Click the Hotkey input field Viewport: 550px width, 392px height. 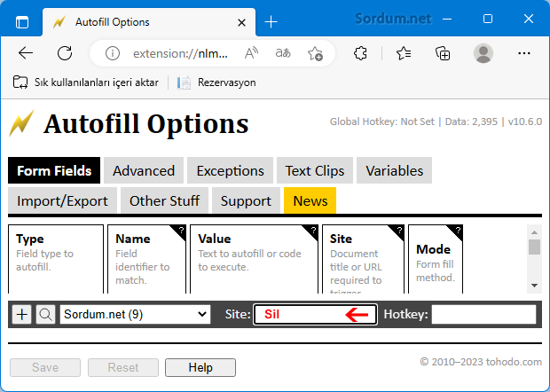(x=484, y=314)
